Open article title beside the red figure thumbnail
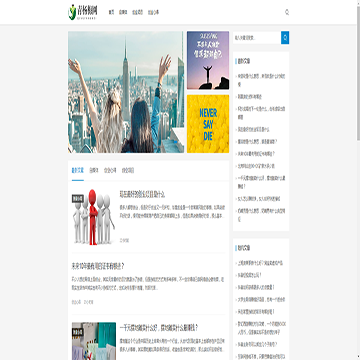This screenshot has width=360, height=360. click(143, 194)
